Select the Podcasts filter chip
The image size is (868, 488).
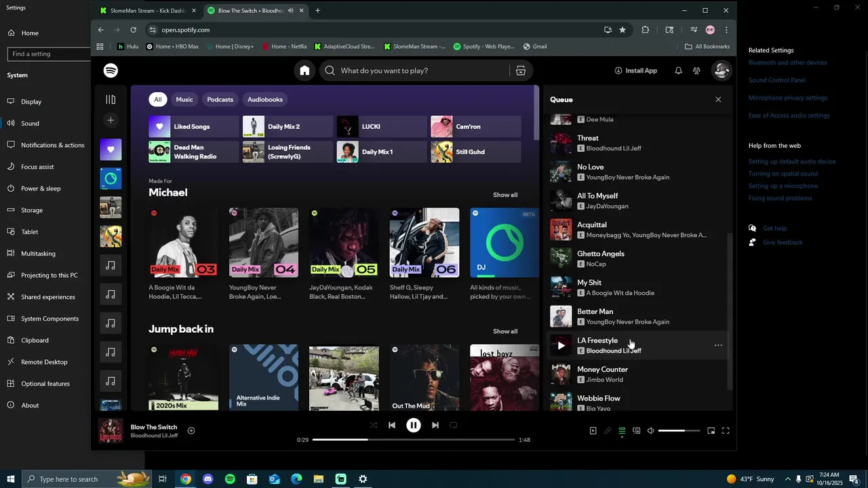pyautogui.click(x=220, y=100)
